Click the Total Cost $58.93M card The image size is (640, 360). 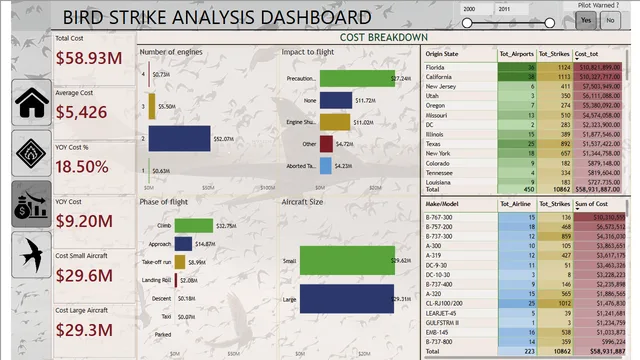pyautogui.click(x=94, y=59)
